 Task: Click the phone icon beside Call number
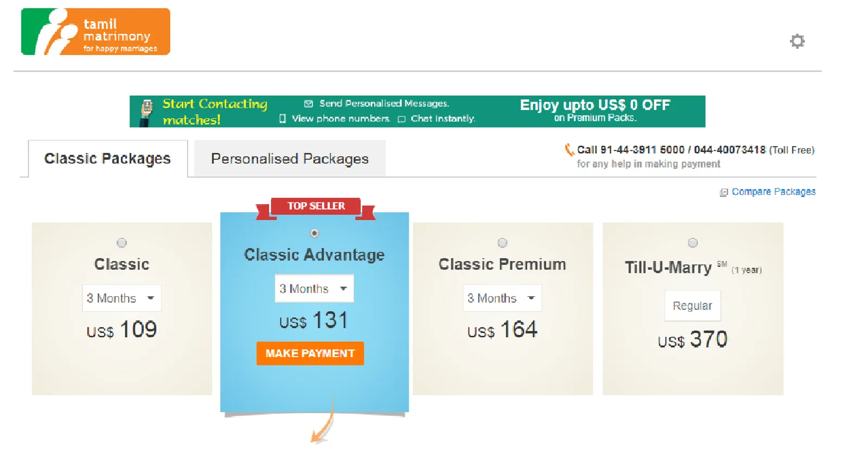[x=569, y=149]
